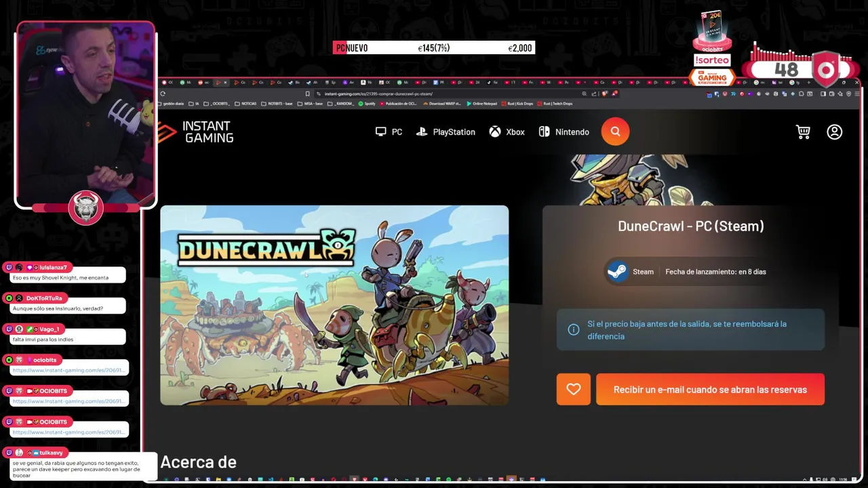Open the gestión diaria bookmarks folder
868x488 pixels.
pos(172,104)
